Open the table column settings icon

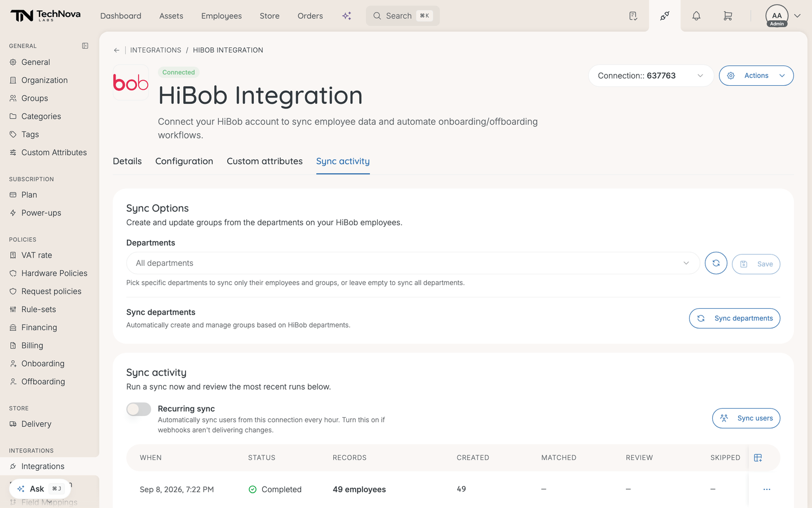tap(758, 458)
